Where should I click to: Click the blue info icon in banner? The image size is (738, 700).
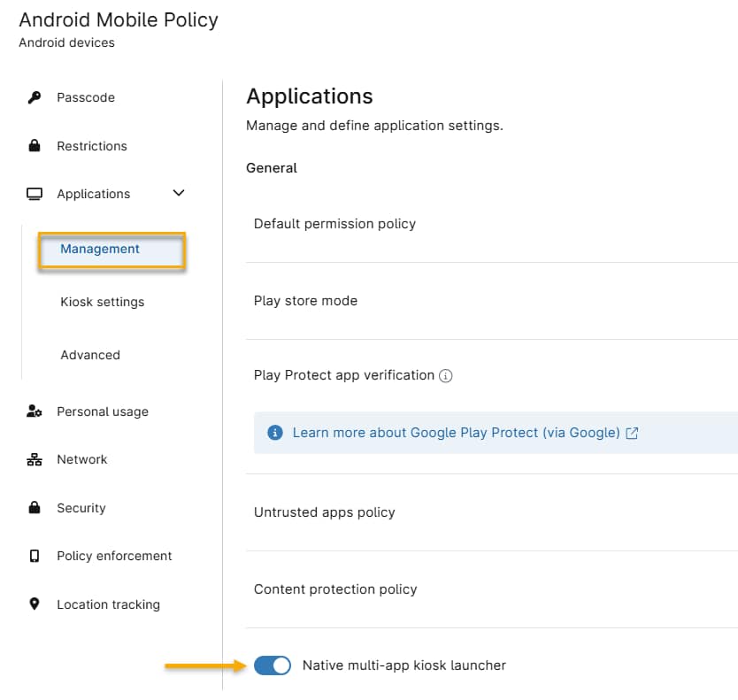click(x=275, y=432)
